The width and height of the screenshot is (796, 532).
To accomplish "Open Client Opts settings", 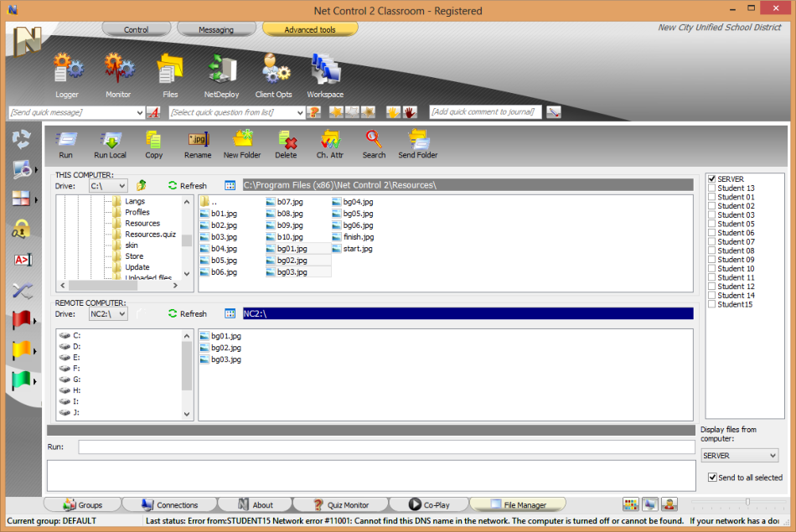I will (x=273, y=72).
